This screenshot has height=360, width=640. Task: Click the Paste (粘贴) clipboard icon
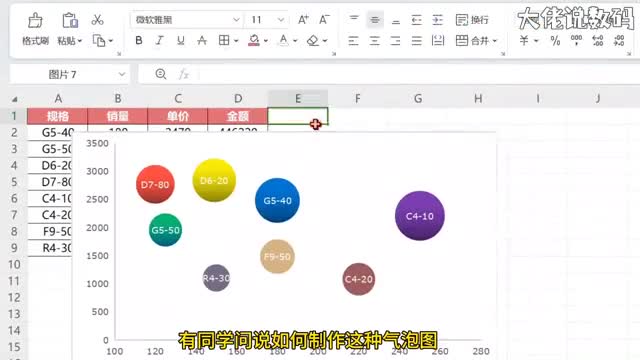[70, 20]
